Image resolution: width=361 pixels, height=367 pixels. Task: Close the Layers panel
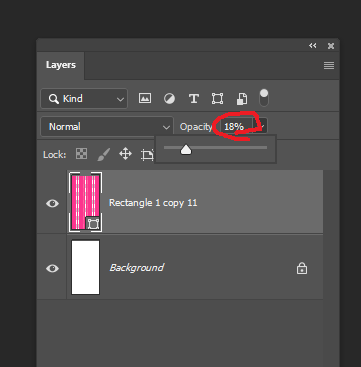pyautogui.click(x=331, y=46)
